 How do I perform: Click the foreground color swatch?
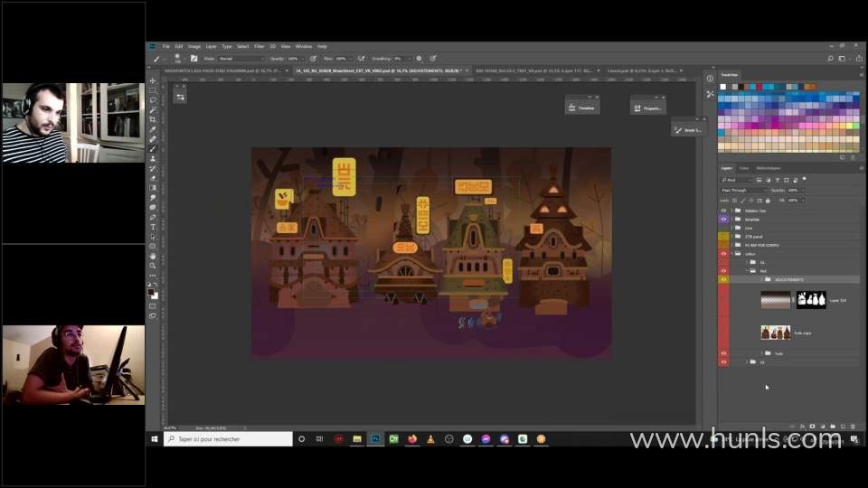(x=151, y=292)
